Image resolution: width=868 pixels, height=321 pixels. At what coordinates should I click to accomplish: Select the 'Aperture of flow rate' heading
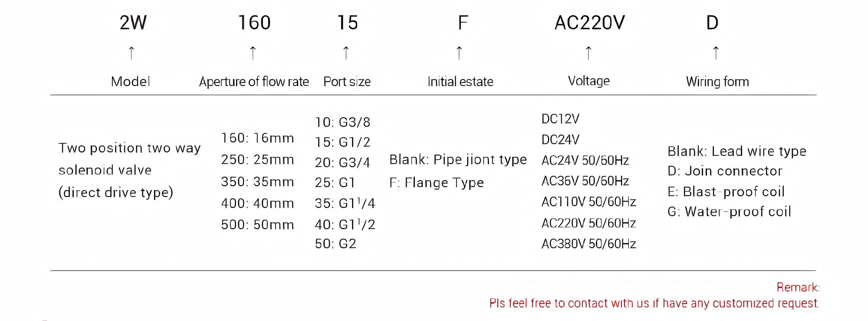254,81
